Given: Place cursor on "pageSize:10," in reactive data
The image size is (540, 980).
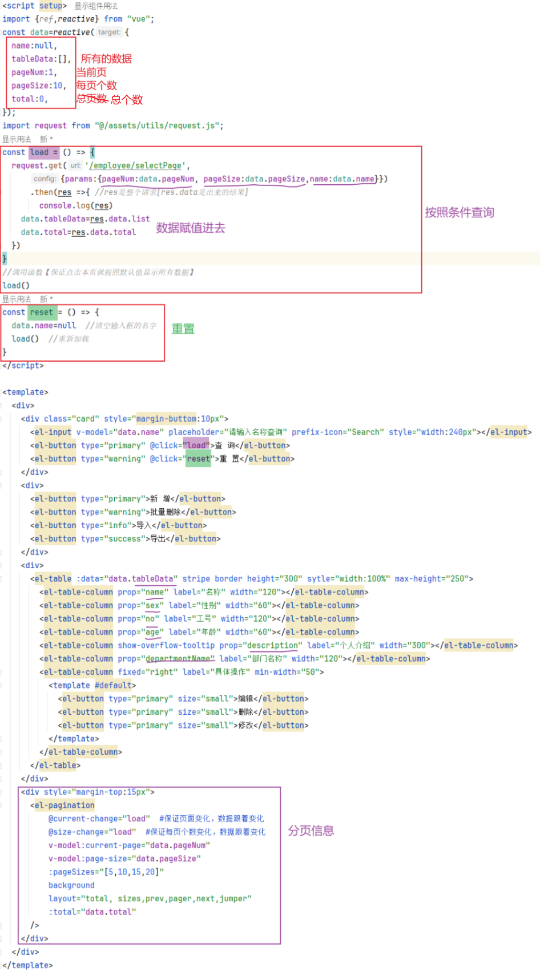Looking at the screenshot, I should tap(39, 86).
